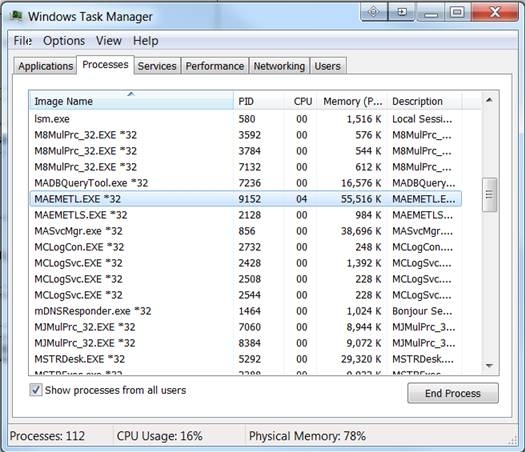Click the scrollbar up arrow
The width and height of the screenshot is (525, 452).
(489, 100)
